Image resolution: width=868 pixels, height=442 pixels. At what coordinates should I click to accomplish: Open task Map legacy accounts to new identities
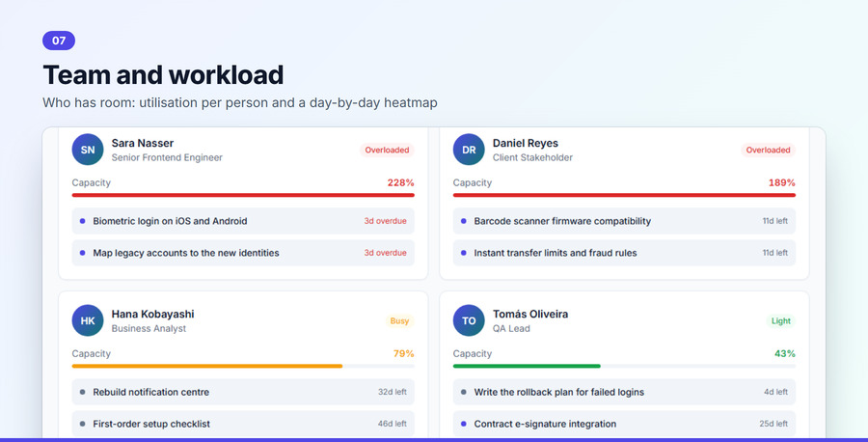coord(243,253)
